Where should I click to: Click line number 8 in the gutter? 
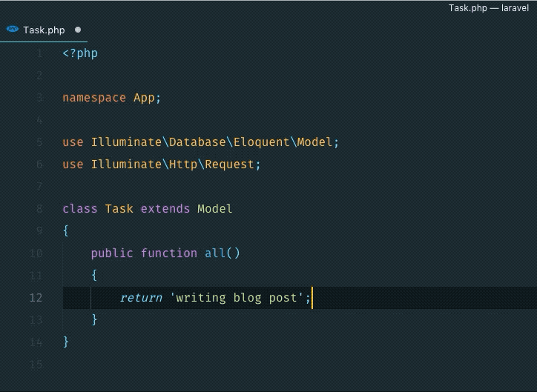39,209
